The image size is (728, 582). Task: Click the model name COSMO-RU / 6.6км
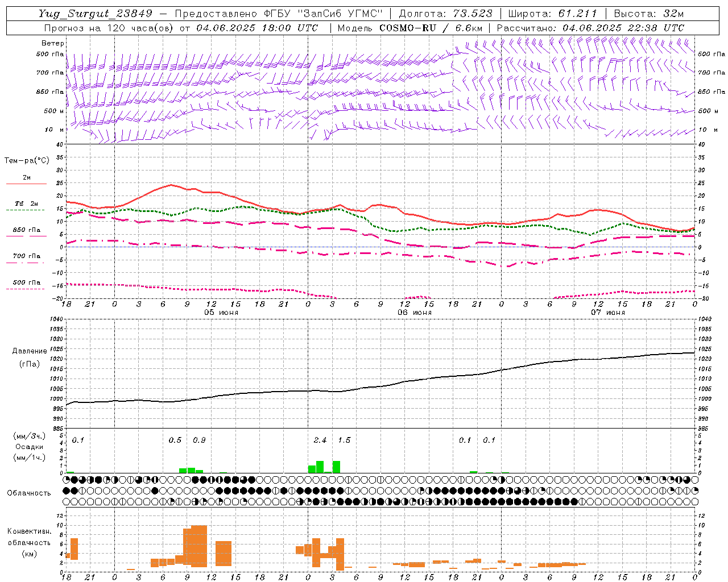[431, 28]
